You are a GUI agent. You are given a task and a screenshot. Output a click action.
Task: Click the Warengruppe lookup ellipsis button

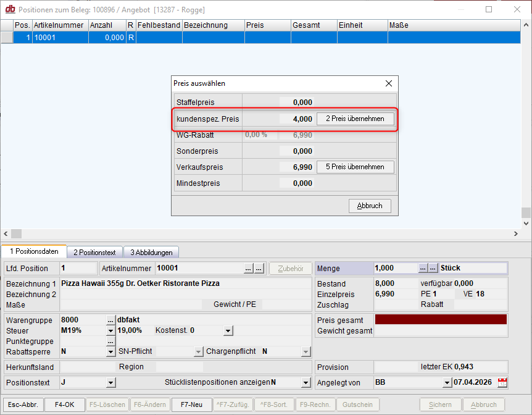coord(110,320)
